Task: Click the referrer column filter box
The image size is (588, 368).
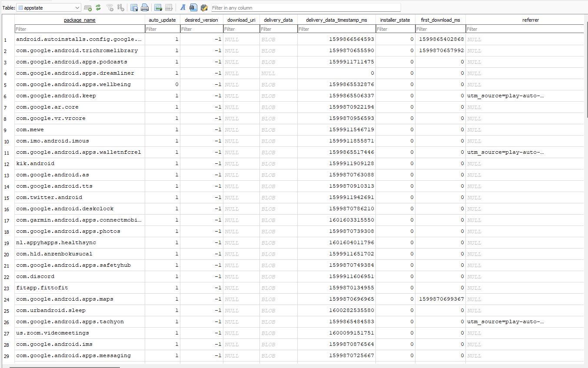Action: pos(525,29)
